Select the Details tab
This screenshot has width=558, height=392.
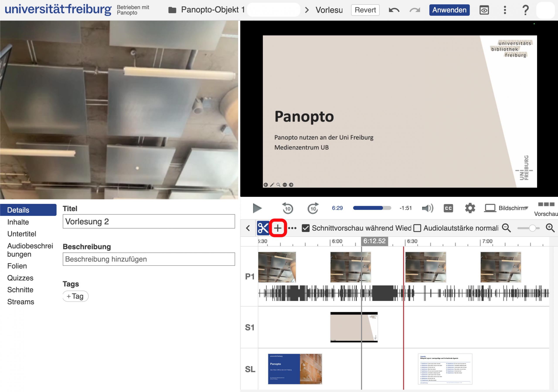coord(28,210)
